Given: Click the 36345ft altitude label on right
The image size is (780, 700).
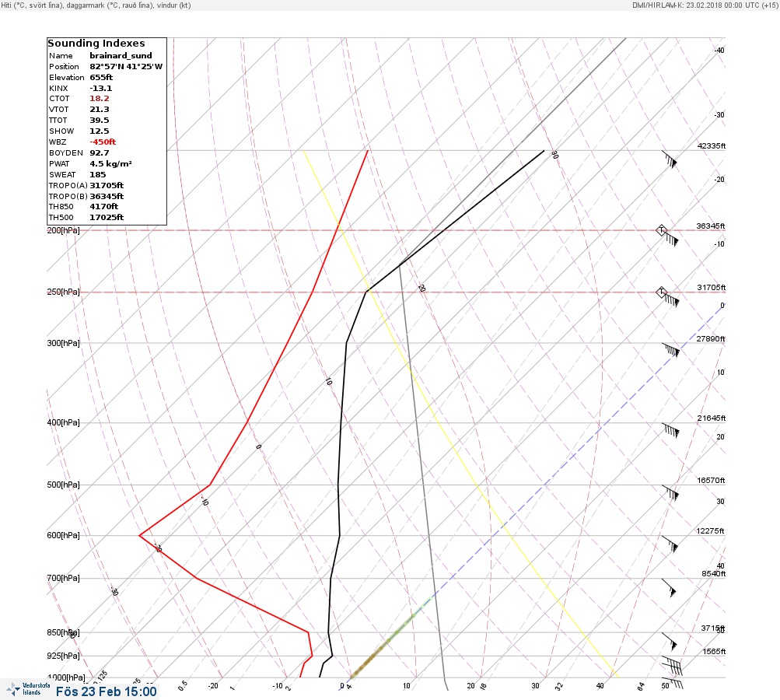Looking at the screenshot, I should 711,226.
